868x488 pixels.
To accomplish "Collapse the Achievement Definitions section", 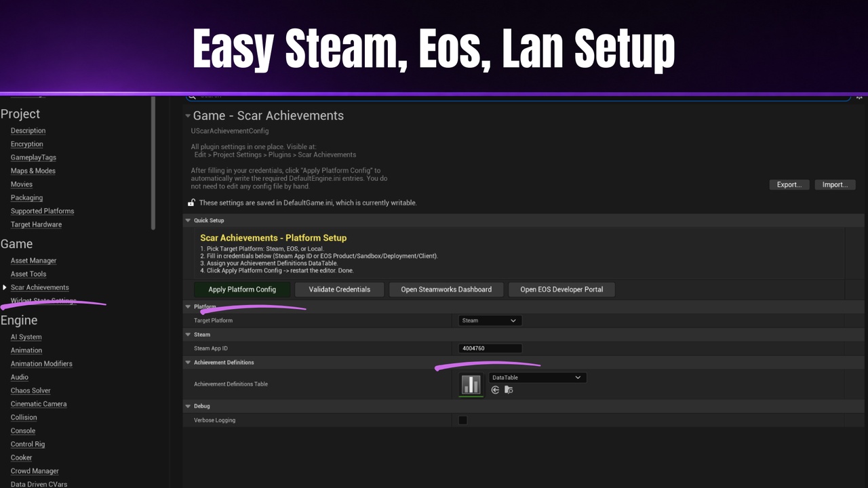I will click(189, 363).
